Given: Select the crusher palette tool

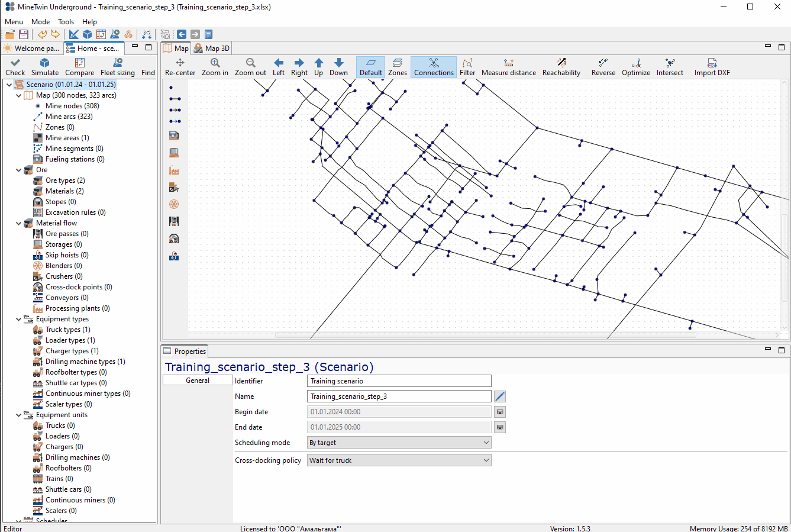Looking at the screenshot, I should [x=174, y=188].
